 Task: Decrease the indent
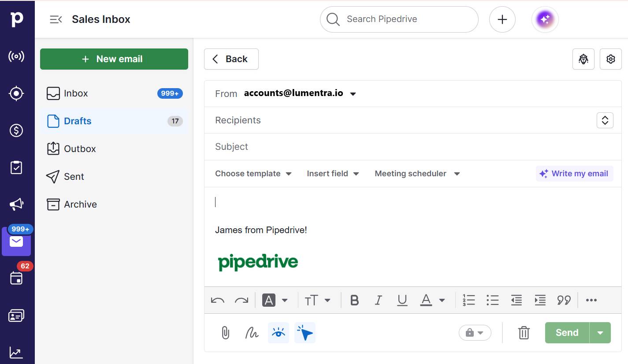click(x=517, y=301)
